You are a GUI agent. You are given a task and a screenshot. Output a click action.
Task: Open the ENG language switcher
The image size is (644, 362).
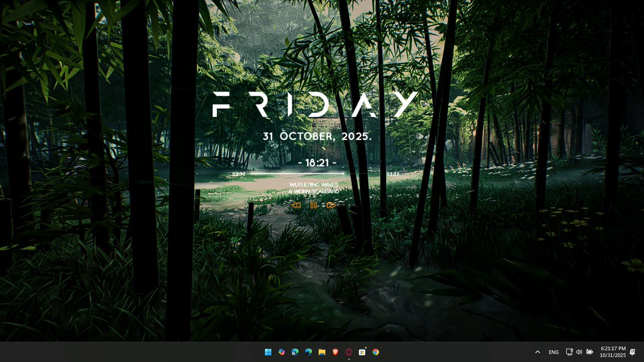pos(554,352)
